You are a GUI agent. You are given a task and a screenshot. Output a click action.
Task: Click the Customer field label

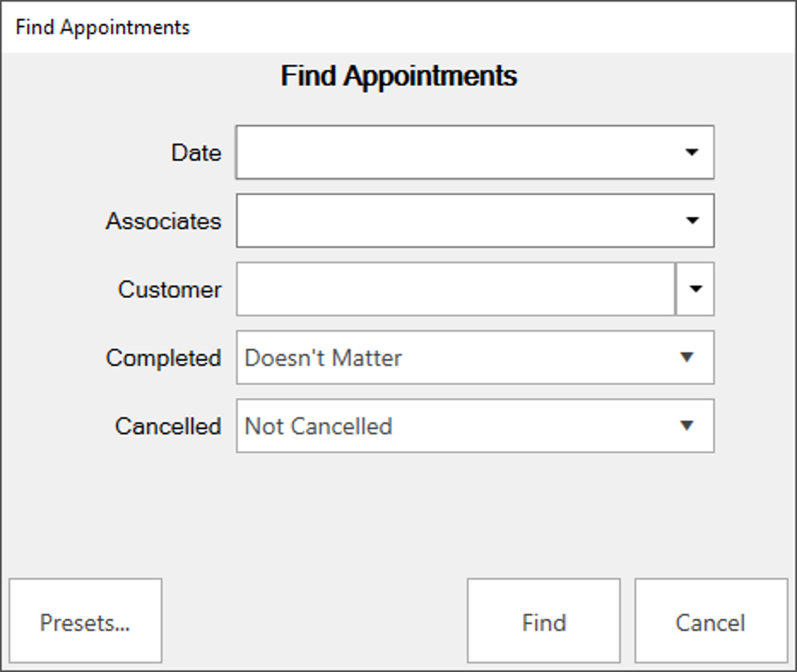169,290
